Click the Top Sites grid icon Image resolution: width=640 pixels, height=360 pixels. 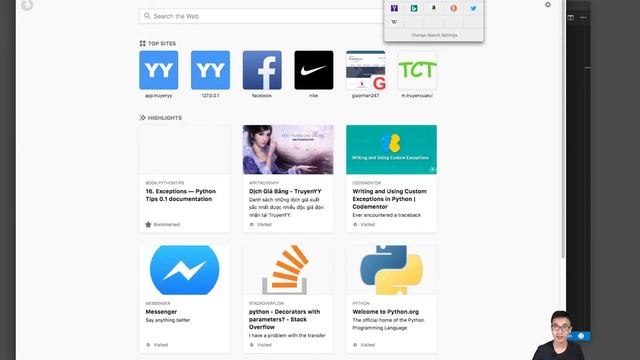[x=142, y=43]
